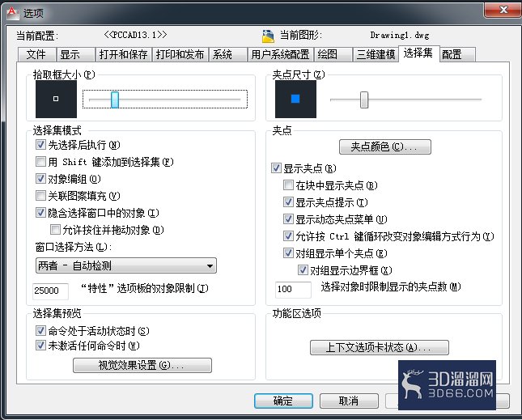Viewport: 522px width, 420px height.
Task: Toggle 对象编组 checkbox
Action: pyautogui.click(x=40, y=178)
